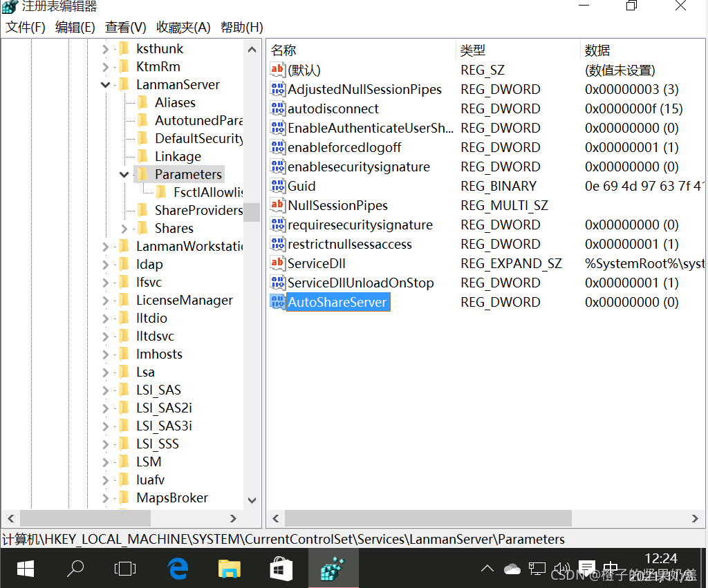Sort by the 名称 column header

tap(361, 50)
